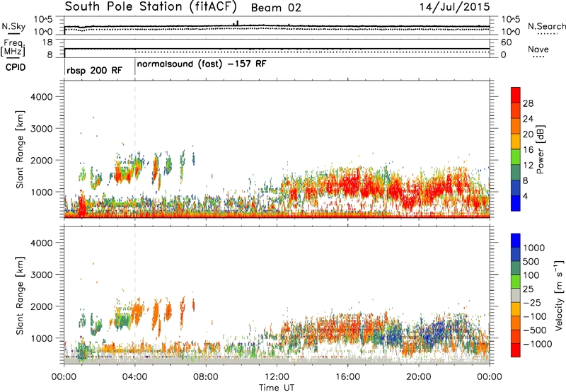The image size is (566, 392).
Task: Click the '-1000' tick on Velocity colorbar
Action: click(537, 344)
